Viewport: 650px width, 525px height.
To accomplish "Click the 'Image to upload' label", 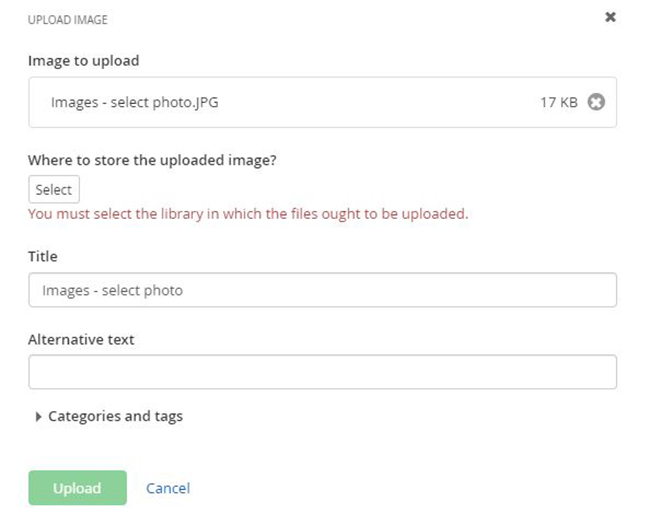I will click(83, 60).
